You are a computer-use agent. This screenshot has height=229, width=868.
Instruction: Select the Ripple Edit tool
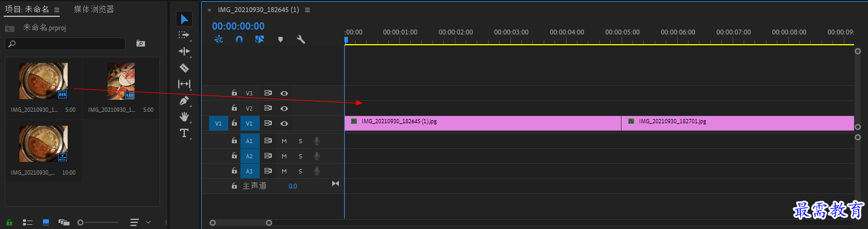[x=184, y=51]
